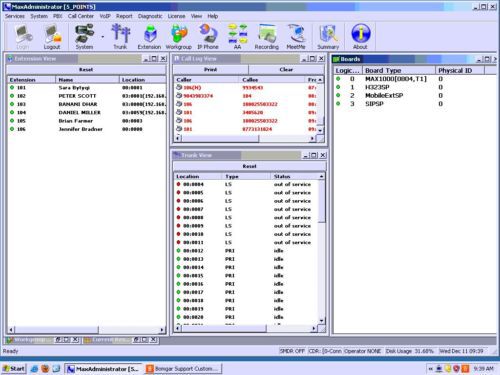This screenshot has width=500, height=375.
Task: Click the Physical ID column header
Action: [x=460, y=70]
